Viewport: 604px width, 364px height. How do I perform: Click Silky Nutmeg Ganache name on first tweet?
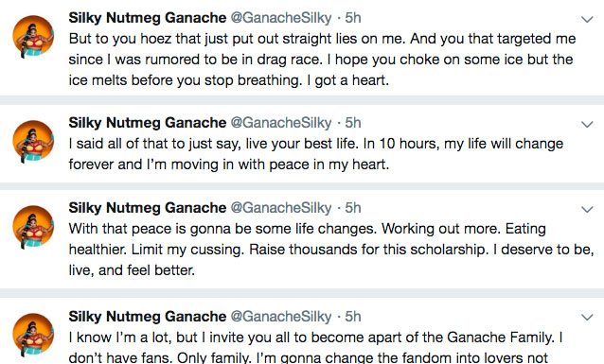tap(148, 18)
